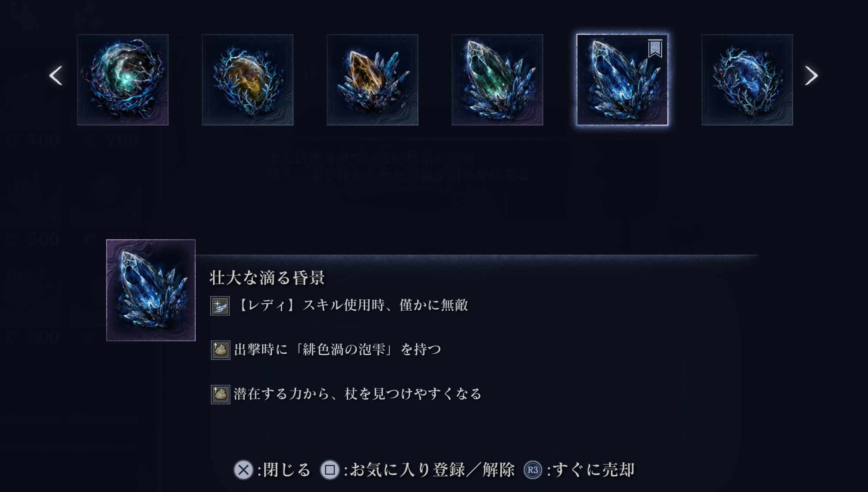
Task: Click the 閉じる close label
Action: click(287, 470)
